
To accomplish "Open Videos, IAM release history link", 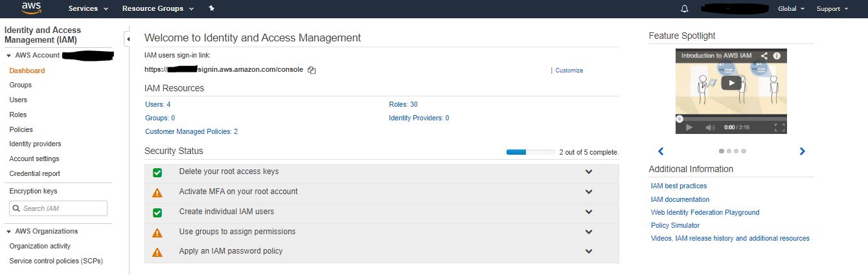I will (x=730, y=238).
